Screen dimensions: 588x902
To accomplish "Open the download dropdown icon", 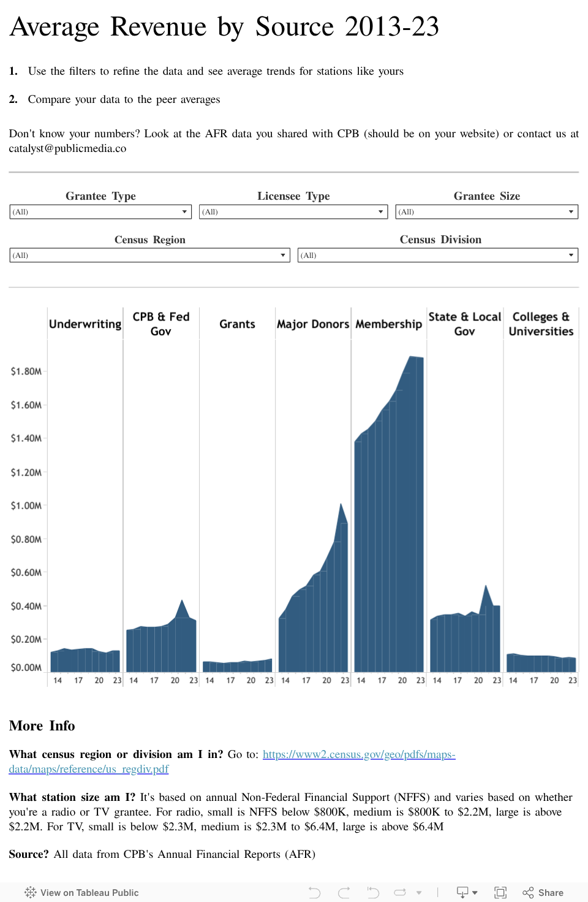I will click(x=467, y=893).
